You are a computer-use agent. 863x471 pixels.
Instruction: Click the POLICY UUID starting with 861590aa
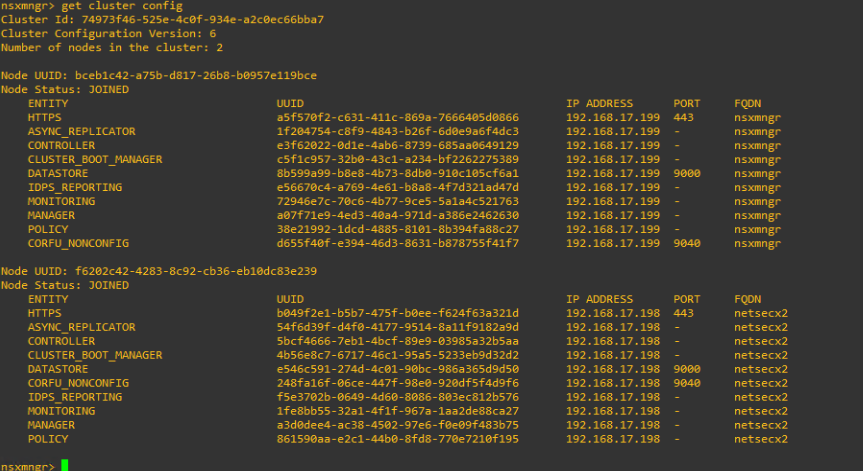tap(397, 439)
